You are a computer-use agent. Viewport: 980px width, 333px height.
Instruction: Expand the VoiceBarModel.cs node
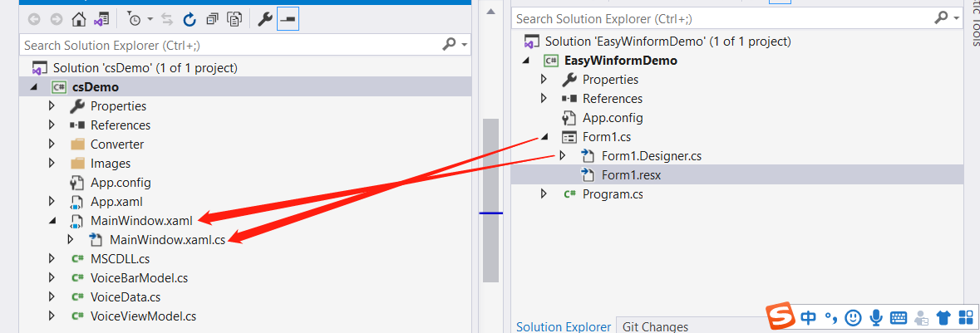52,278
